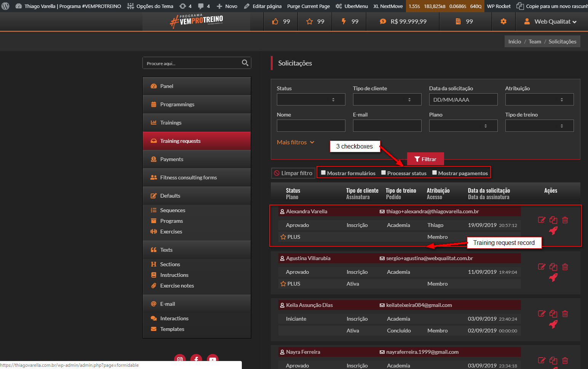The image size is (588, 369).
Task: Open Tipo de treino filter dropdown
Action: click(539, 126)
